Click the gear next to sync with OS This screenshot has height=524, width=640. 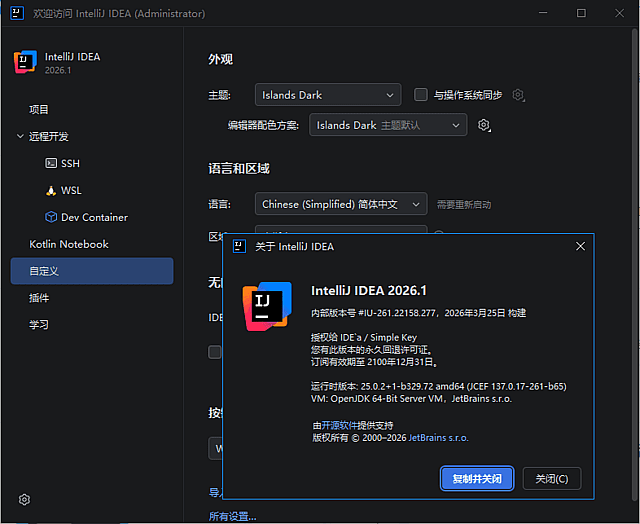518,95
